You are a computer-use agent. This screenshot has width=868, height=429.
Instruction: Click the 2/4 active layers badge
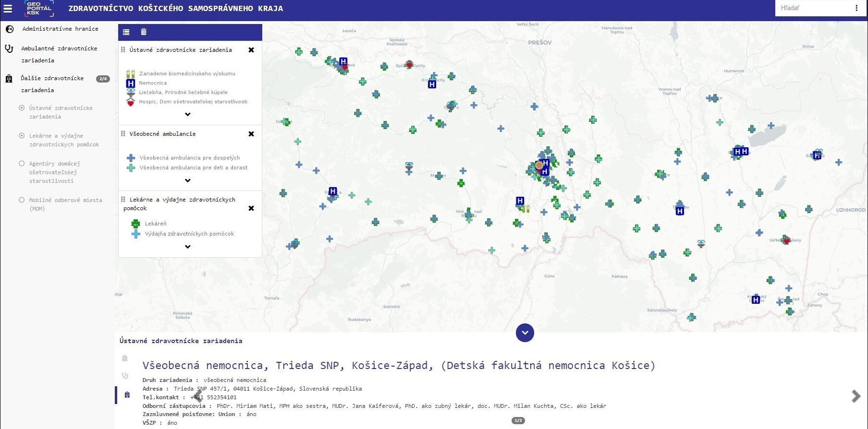coord(103,79)
